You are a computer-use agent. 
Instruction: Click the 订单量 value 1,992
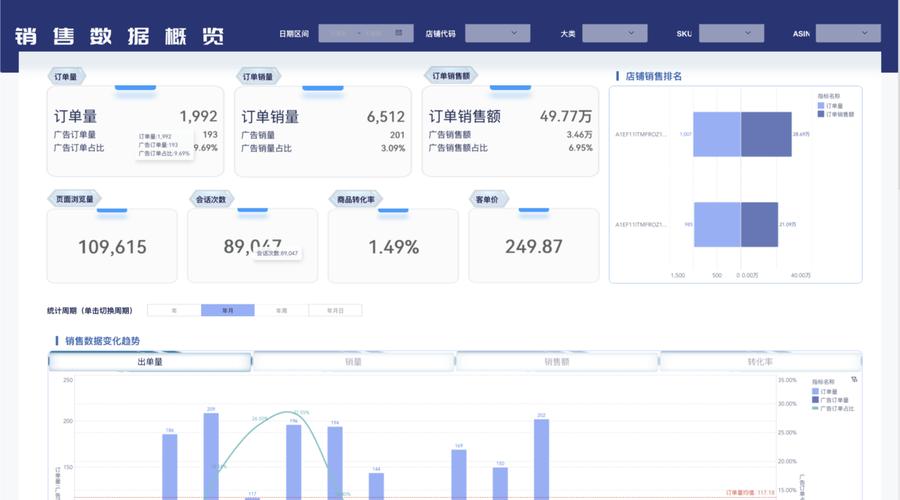pyautogui.click(x=199, y=117)
